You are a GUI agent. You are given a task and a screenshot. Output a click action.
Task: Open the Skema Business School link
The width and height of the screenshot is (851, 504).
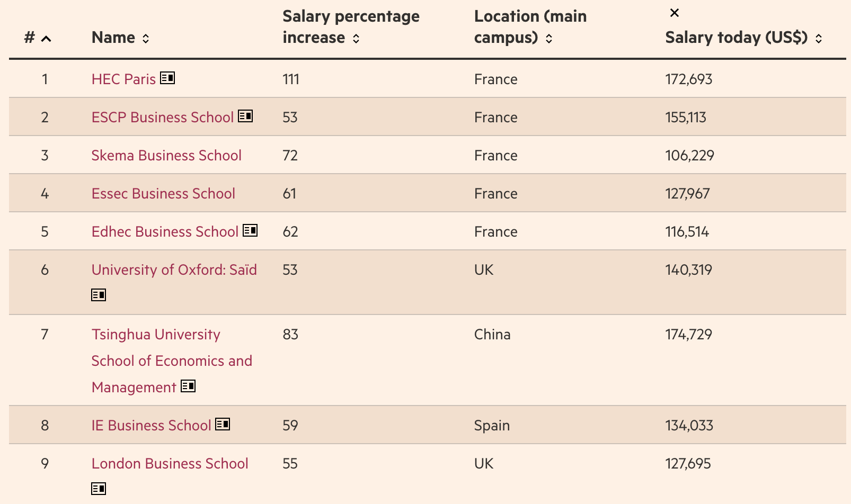tap(166, 156)
